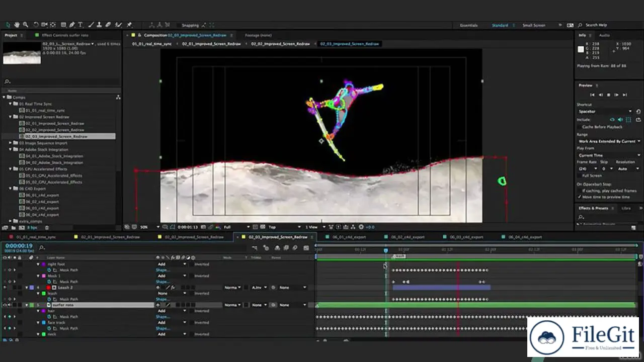The image size is (644, 362).
Task: Select the Brush tool
Action: [x=92, y=25]
